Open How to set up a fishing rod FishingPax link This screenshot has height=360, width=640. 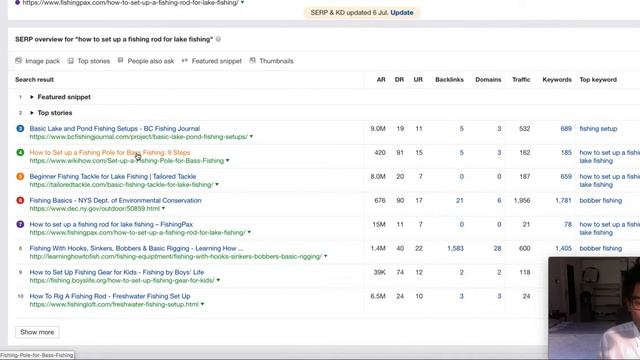[x=111, y=224]
